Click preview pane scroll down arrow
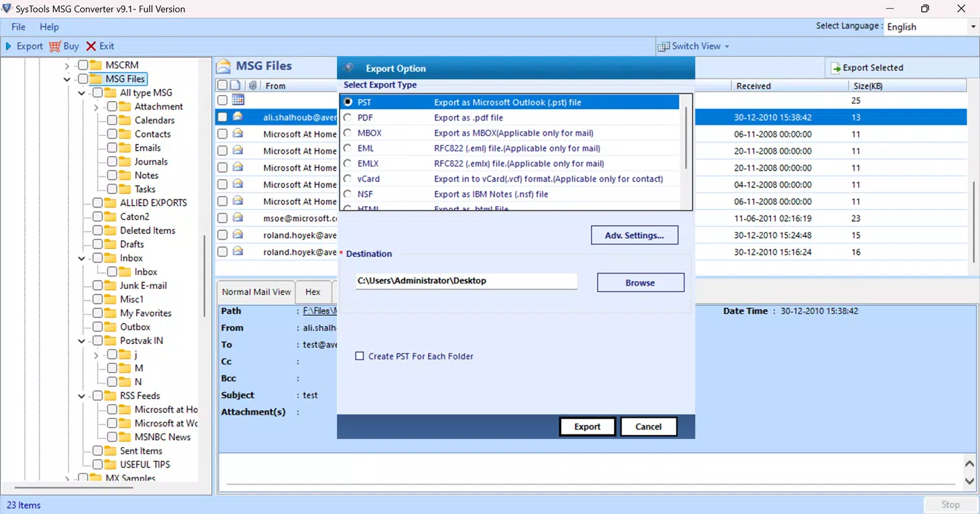Viewport: 980px width, 514px height. (x=969, y=481)
